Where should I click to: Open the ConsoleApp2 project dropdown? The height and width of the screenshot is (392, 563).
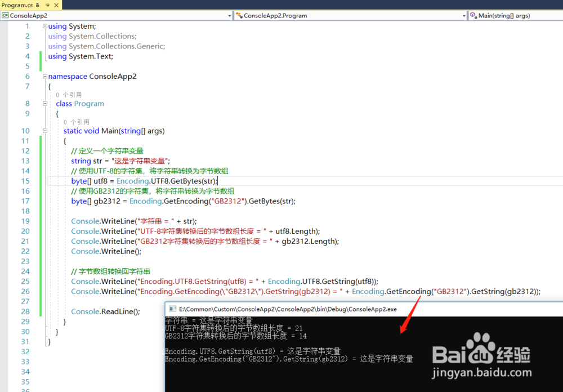tap(230, 15)
